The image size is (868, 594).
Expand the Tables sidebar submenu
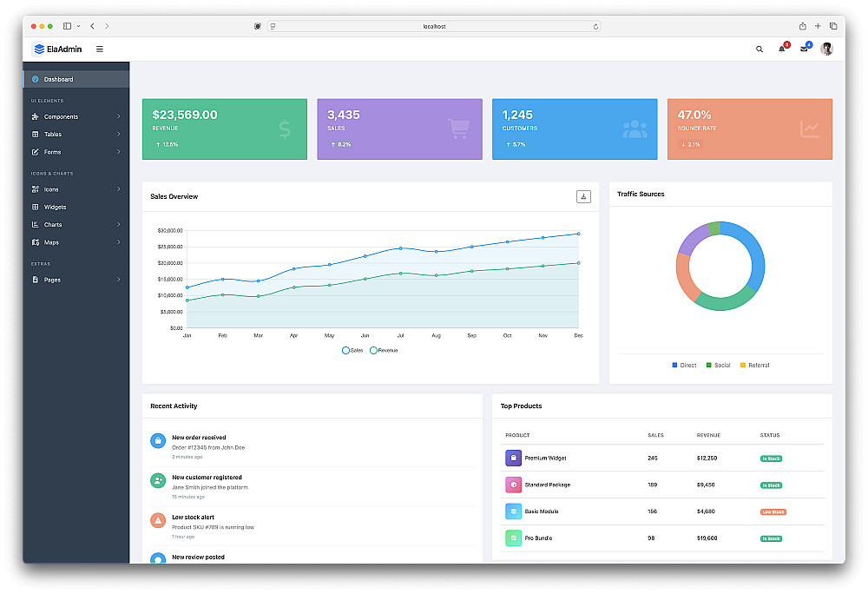pyautogui.click(x=76, y=135)
